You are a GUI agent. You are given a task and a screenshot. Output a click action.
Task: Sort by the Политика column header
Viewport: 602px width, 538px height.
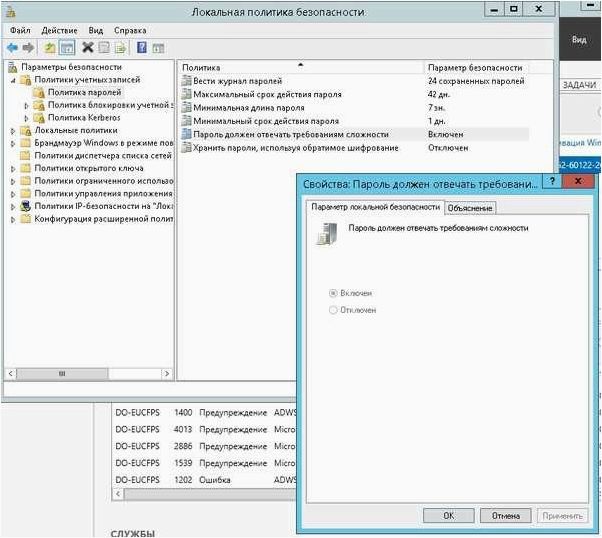tap(301, 67)
